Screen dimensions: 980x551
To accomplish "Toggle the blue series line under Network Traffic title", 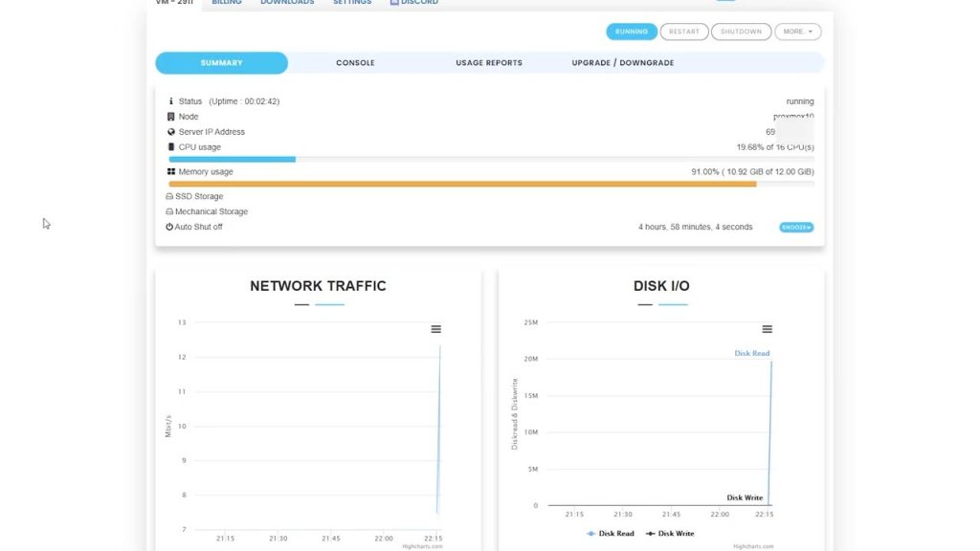I will coord(329,305).
